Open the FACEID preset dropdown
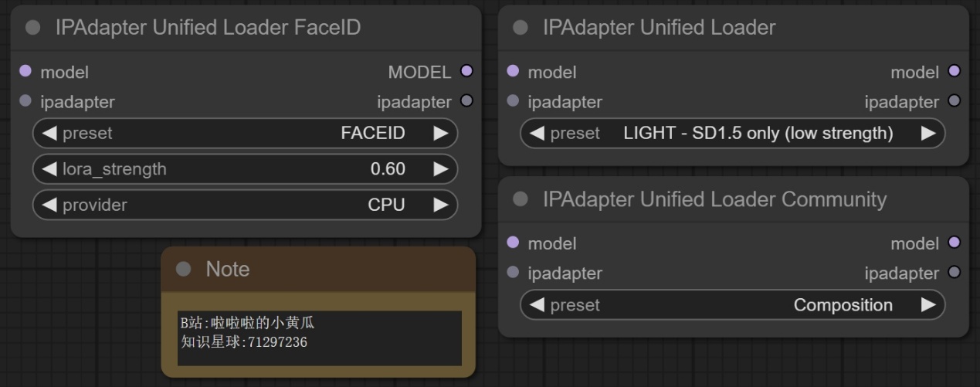 [245, 133]
